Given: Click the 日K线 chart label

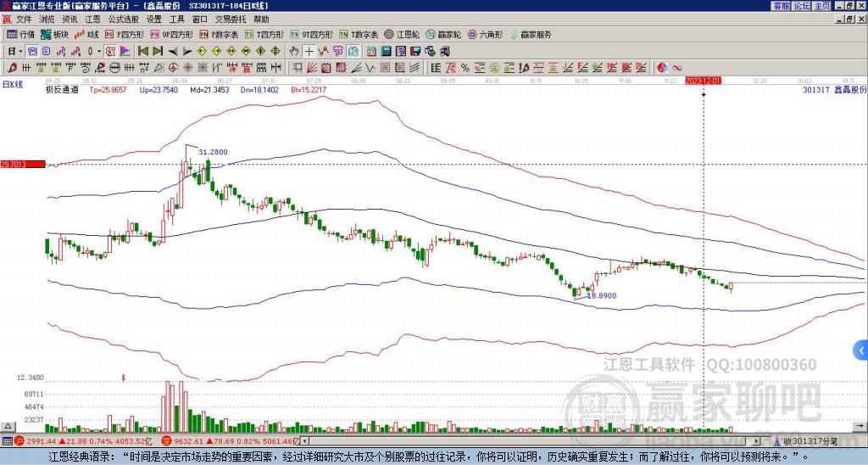Looking at the screenshot, I should (x=13, y=85).
